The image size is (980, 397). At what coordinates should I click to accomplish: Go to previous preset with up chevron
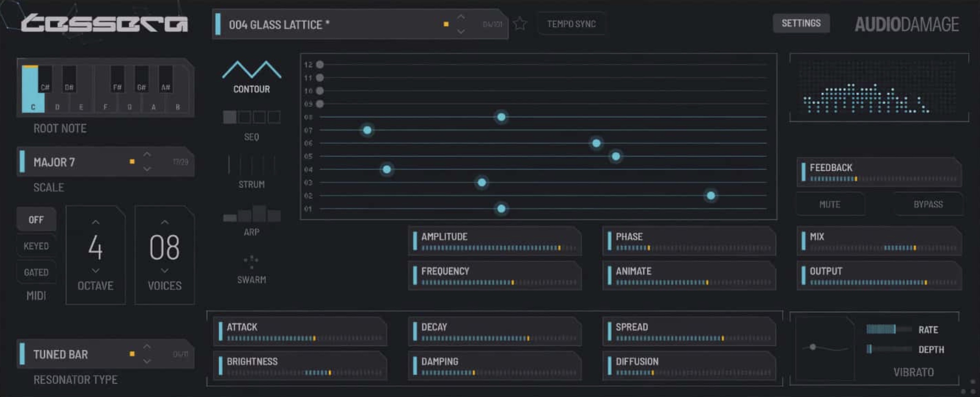(x=461, y=17)
